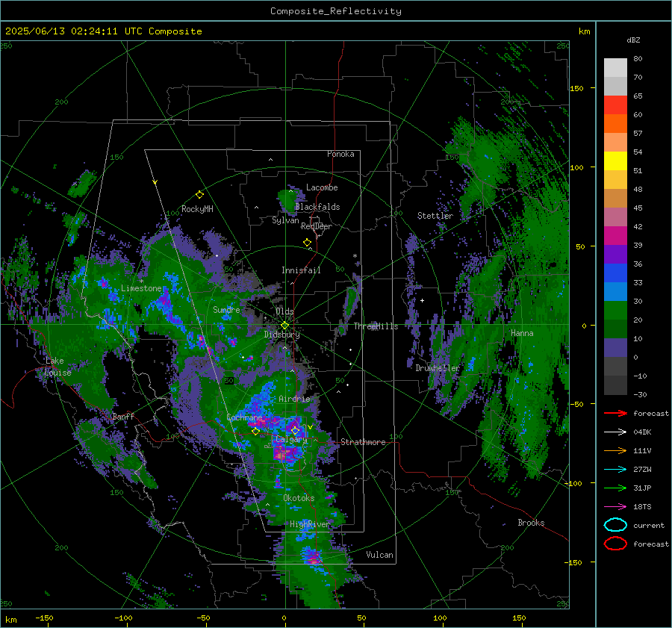Click the Limestone label
Screen dimensions: 672x628
141,288
